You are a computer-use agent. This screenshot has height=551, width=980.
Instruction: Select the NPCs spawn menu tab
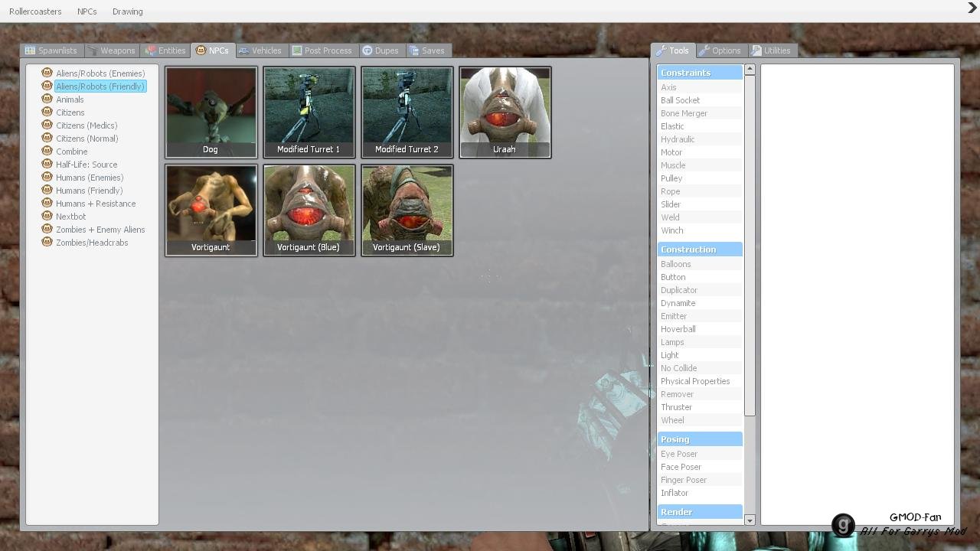[213, 51]
